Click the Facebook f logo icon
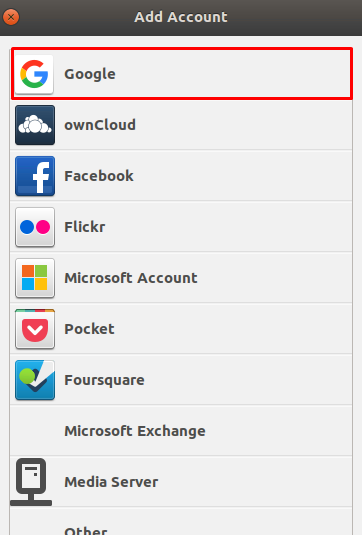 [x=35, y=176]
